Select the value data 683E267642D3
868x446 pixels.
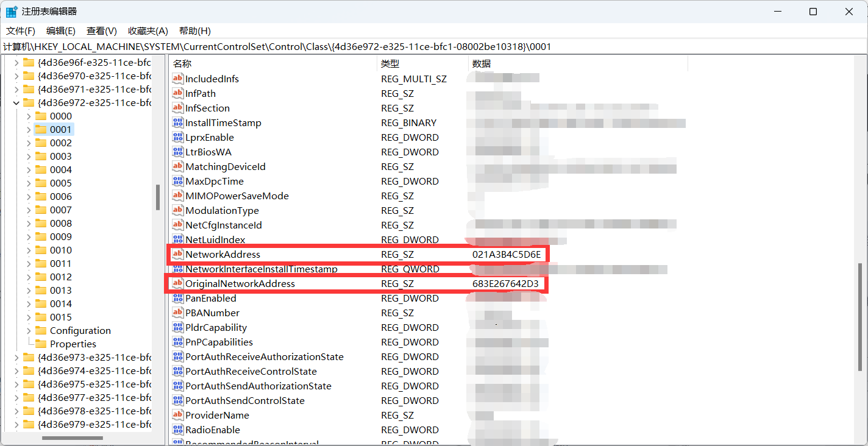coord(505,283)
